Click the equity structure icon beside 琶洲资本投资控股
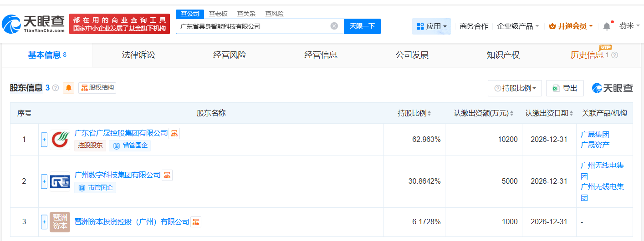This screenshot has height=241, width=644. point(196,222)
